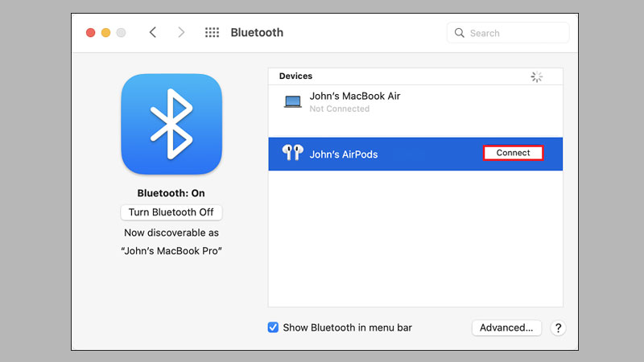The width and height of the screenshot is (644, 362).
Task: Minimize the window with yellow button
Action: pos(106,33)
